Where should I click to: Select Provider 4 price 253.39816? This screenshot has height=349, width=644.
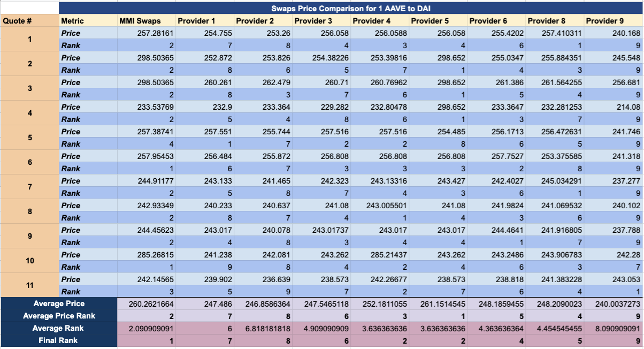(380, 58)
